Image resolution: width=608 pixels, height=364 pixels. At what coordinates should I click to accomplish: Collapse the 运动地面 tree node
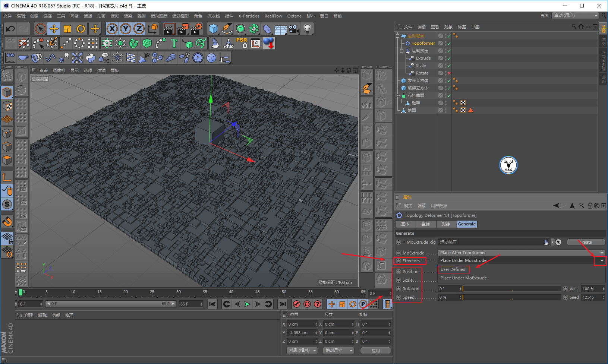tap(398, 36)
